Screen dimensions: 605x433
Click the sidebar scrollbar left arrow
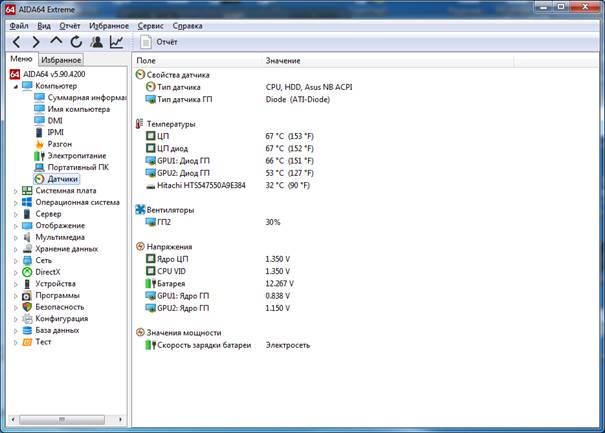[13, 419]
